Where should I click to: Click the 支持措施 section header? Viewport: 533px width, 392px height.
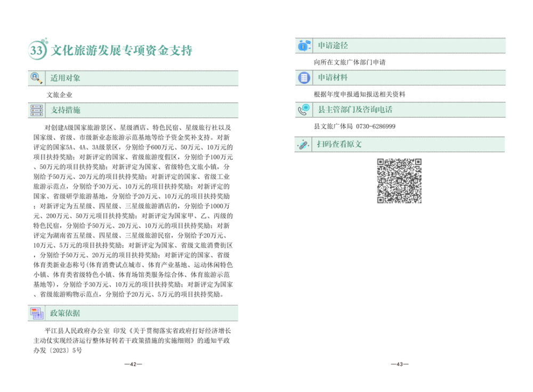point(66,110)
